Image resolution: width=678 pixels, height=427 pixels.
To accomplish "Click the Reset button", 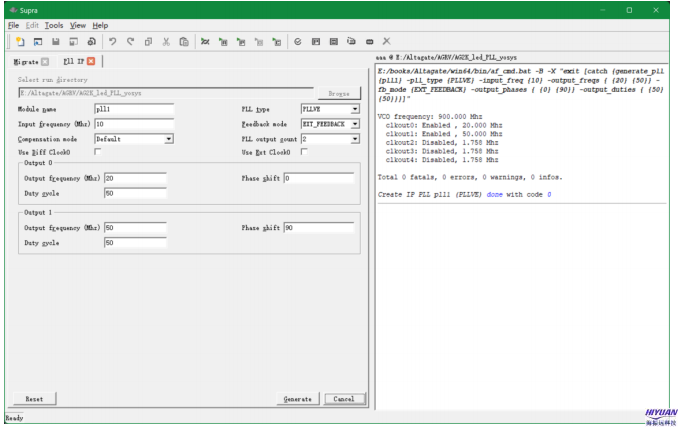I will [x=35, y=399].
